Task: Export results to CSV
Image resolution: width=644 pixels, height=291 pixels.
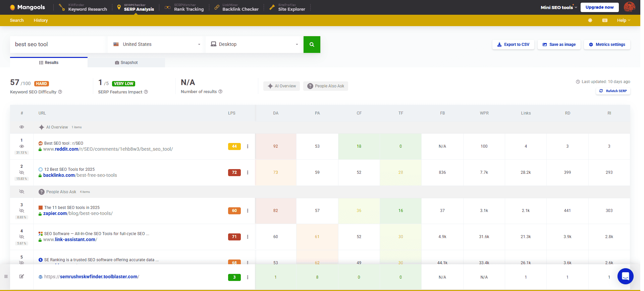Action: click(513, 45)
